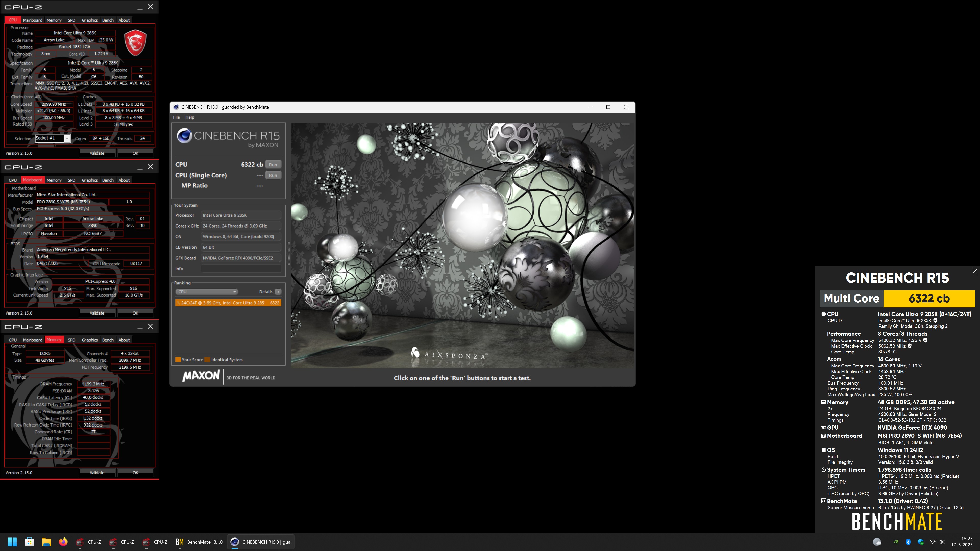Open Microsoft Store from the taskbar
This screenshot has height=551, width=980.
[29, 542]
